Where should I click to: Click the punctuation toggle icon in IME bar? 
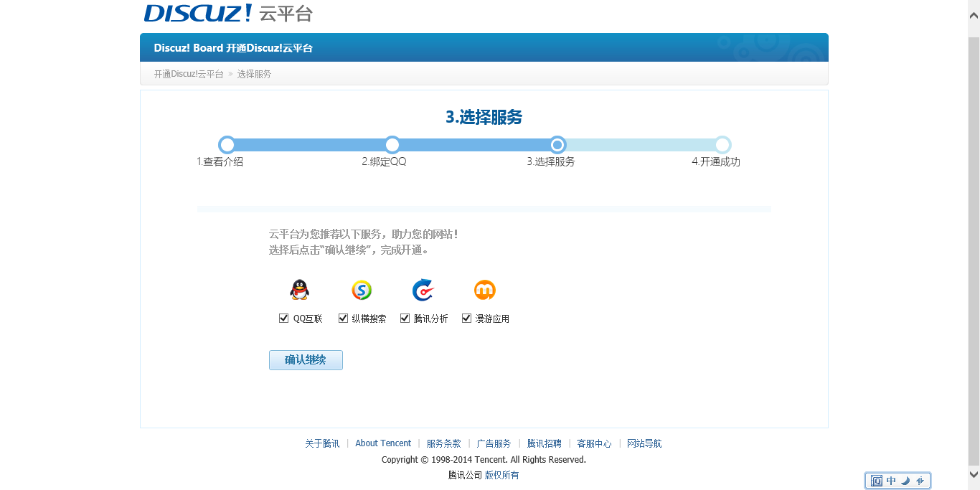[920, 481]
